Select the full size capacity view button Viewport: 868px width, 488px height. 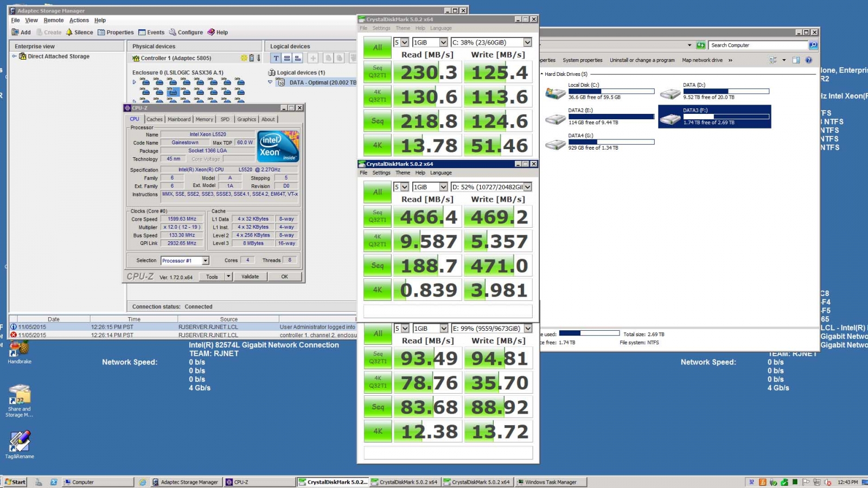coord(287,58)
